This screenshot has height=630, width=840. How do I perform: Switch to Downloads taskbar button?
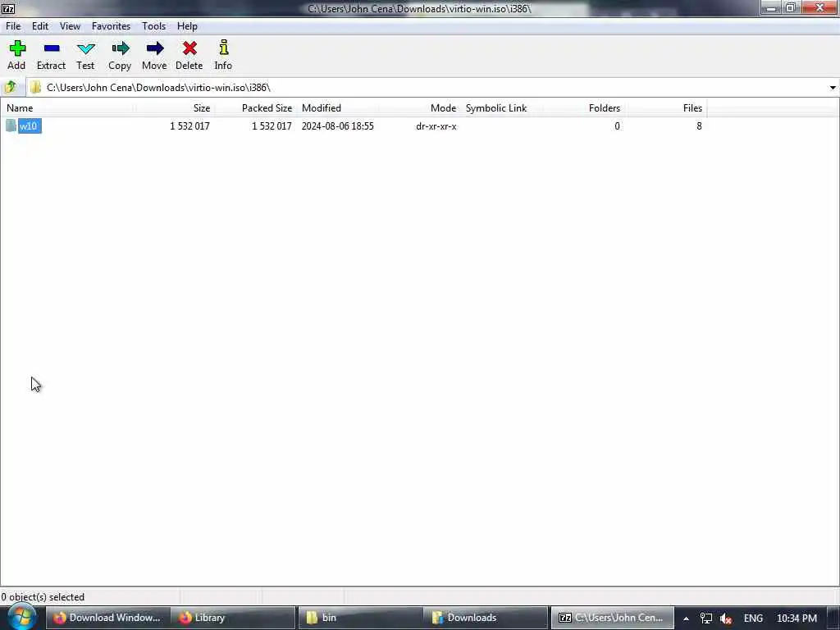[x=486, y=618]
